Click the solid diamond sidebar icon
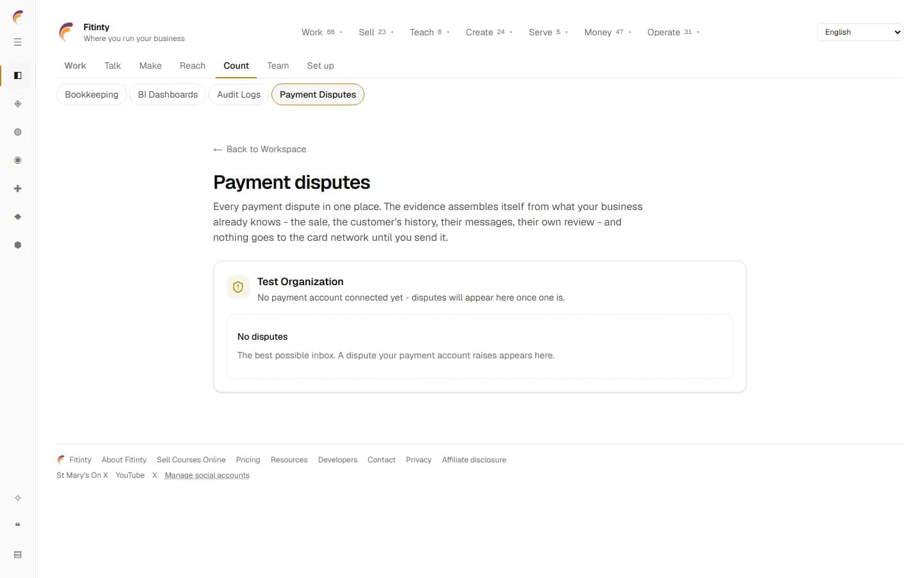Screen dimensions: 924x578 18,217
